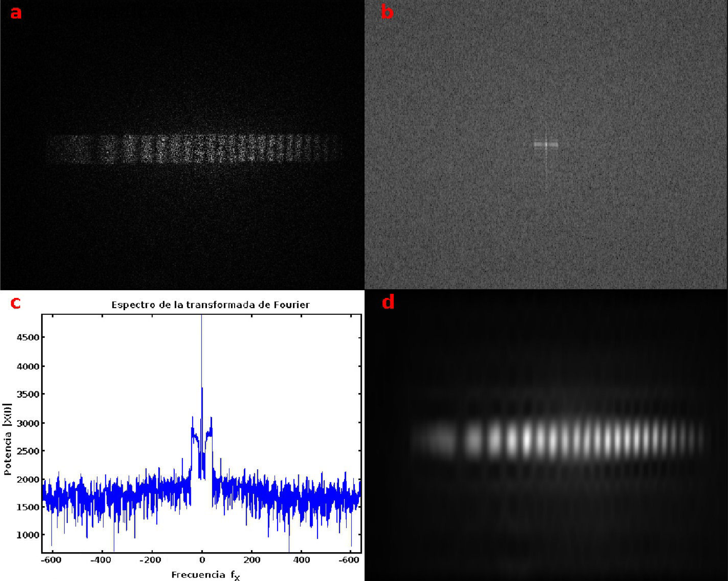Click the brightest smooth fringe in panel d
The width and height of the screenshot is (728, 581).
(x=527, y=439)
